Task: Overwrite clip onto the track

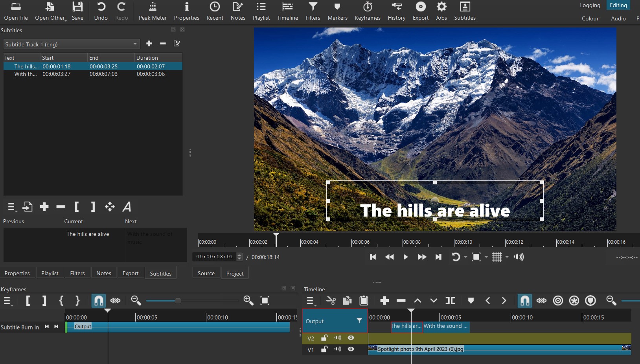Action: pos(434,301)
